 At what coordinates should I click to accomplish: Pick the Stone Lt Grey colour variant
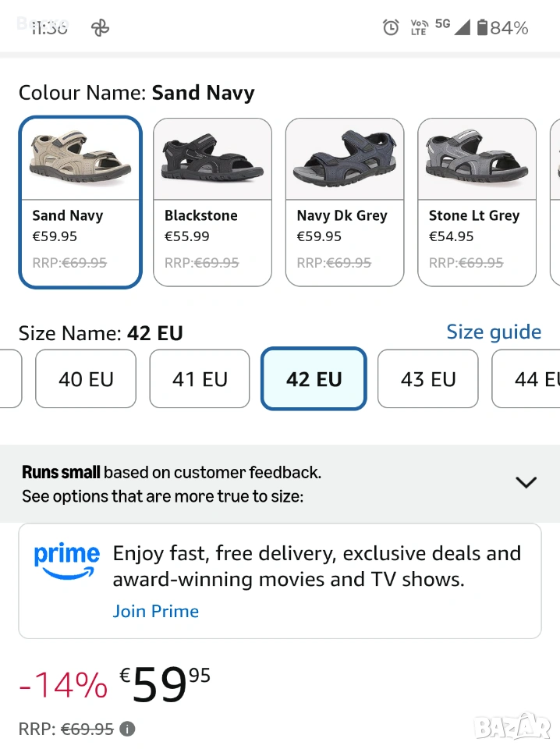477,201
